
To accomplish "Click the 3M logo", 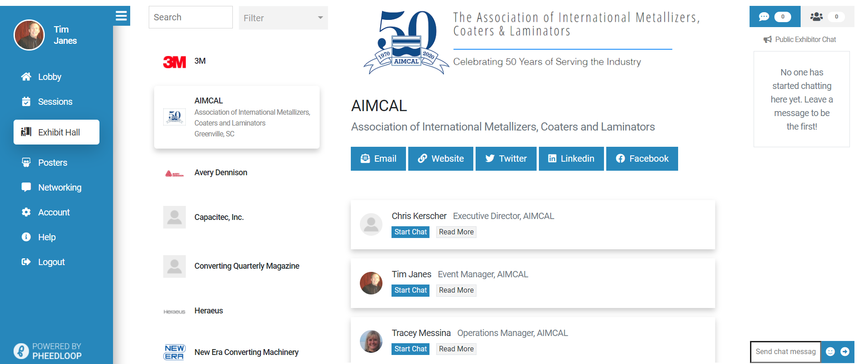I will tap(175, 62).
